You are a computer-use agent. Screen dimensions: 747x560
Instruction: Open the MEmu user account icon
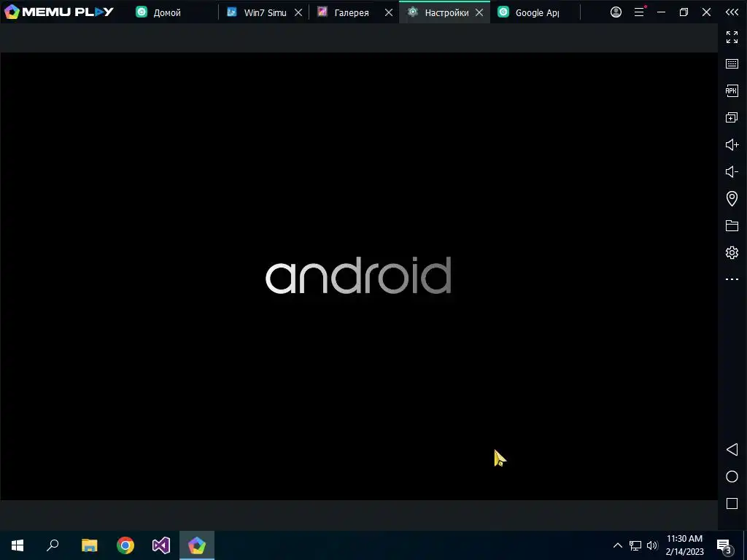point(616,12)
